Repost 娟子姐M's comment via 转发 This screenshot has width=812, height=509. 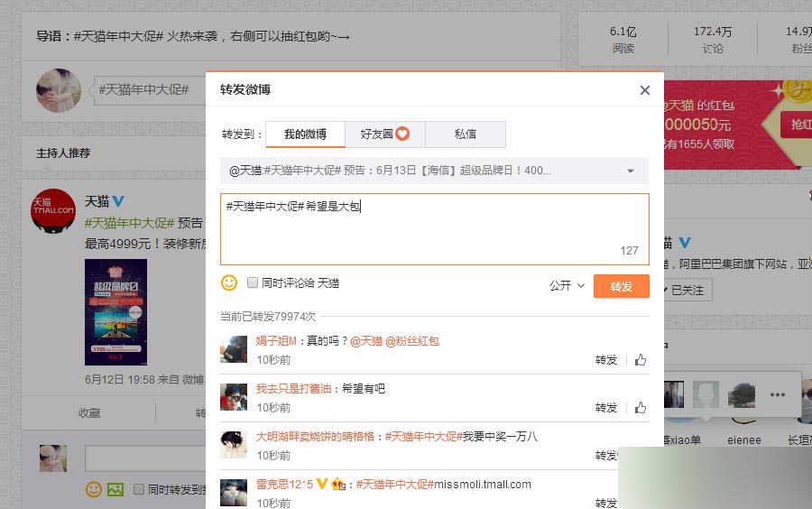(x=606, y=360)
